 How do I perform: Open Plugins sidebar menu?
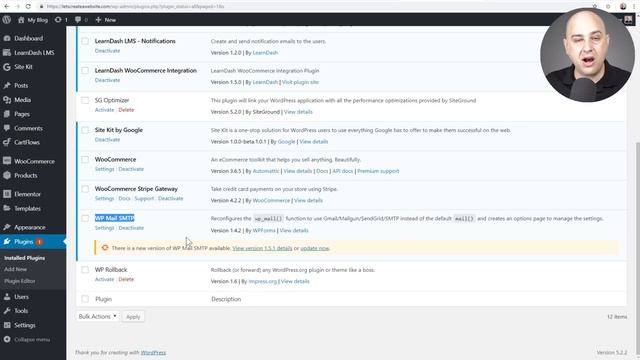(33, 242)
